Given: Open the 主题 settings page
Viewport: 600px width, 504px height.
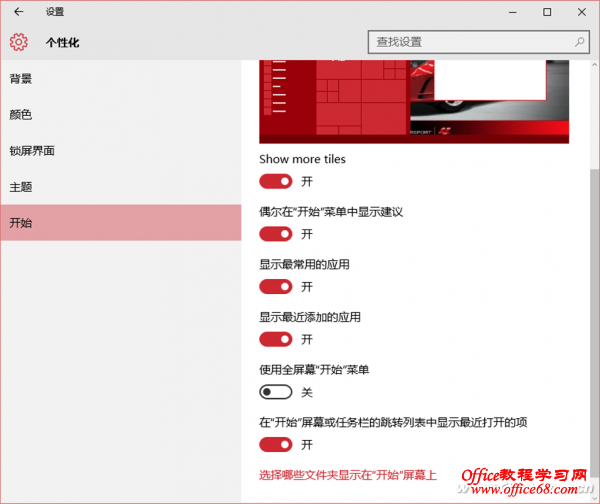Looking at the screenshot, I should point(121,187).
